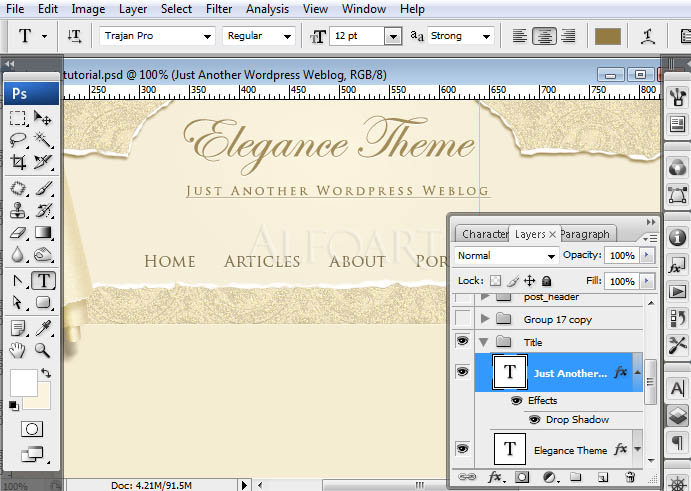
Task: Toggle Drop Shadow effect visibility
Action: pyautogui.click(x=535, y=420)
